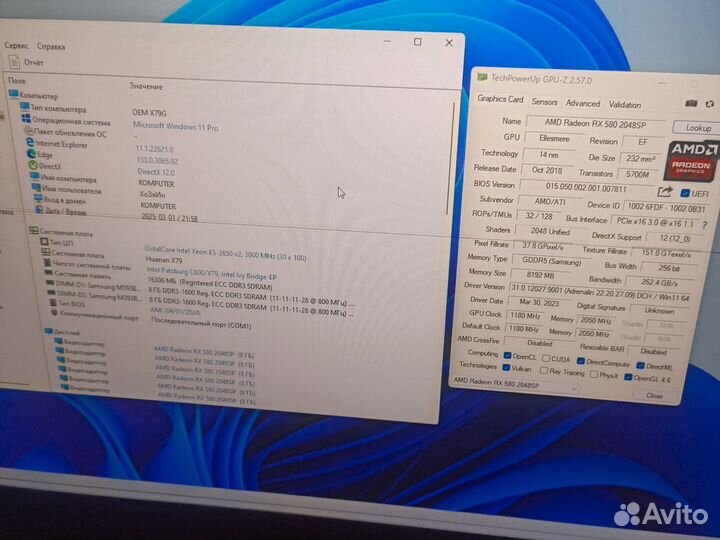720x540 pixels.
Task: Click the AMD Radeon logo in GPU-Z
Action: point(691,160)
